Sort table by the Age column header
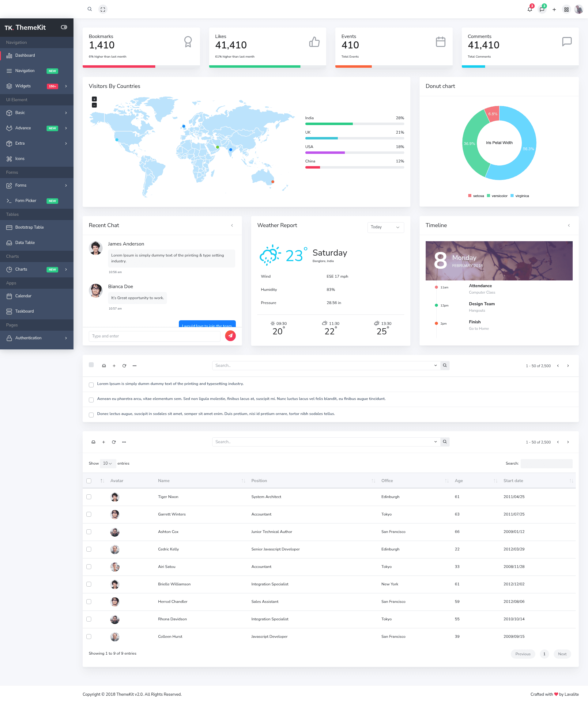 point(476,481)
